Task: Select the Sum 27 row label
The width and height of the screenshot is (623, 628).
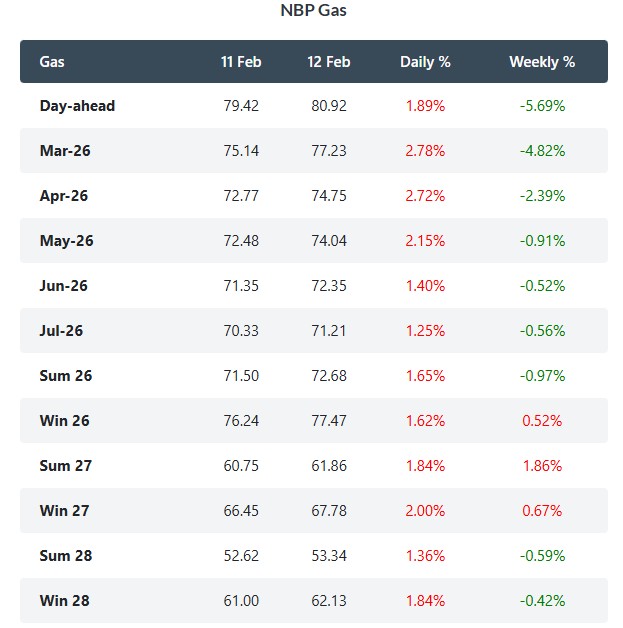Action: pos(65,465)
